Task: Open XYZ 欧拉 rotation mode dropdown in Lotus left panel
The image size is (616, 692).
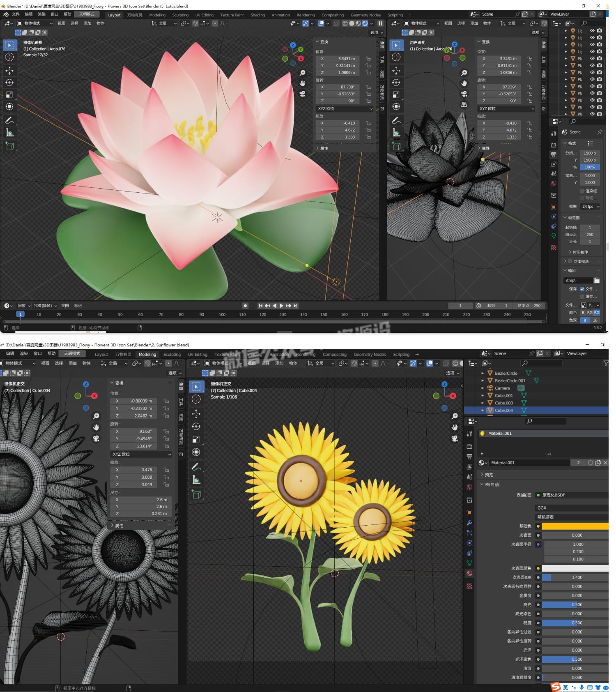Action: [345, 109]
